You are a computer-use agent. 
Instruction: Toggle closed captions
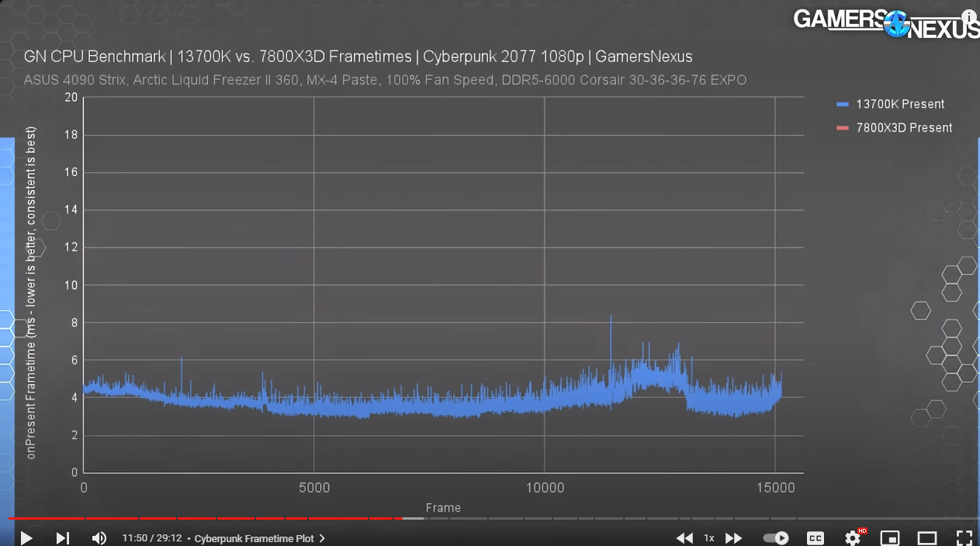[816, 537]
